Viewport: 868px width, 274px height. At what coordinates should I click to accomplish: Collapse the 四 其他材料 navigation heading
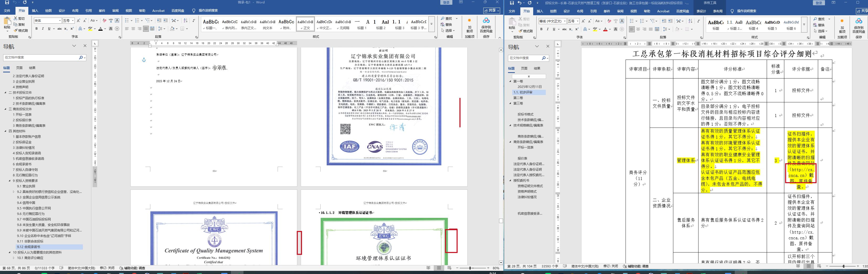6,131
